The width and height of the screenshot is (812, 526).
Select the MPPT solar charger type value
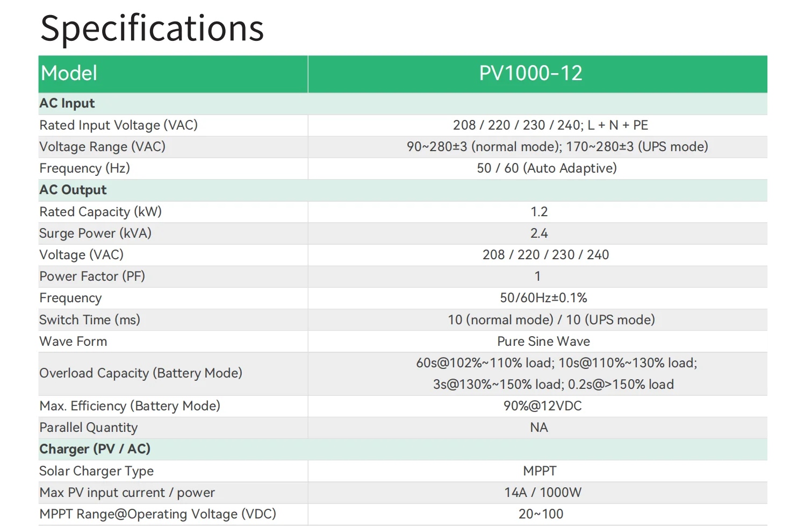tap(540, 471)
